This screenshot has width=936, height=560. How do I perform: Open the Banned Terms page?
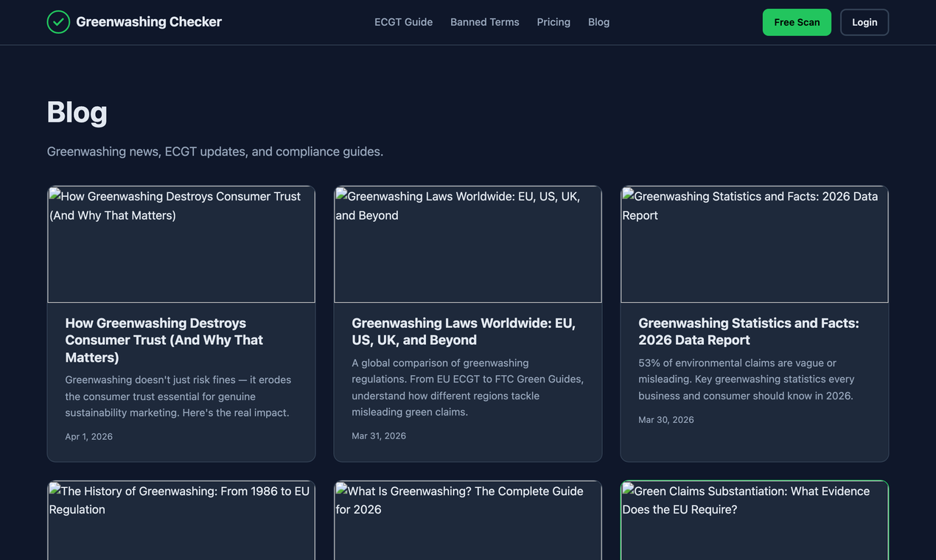click(484, 22)
